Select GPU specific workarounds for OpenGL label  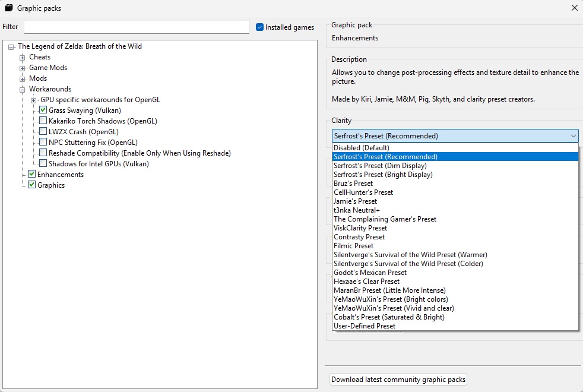point(100,100)
